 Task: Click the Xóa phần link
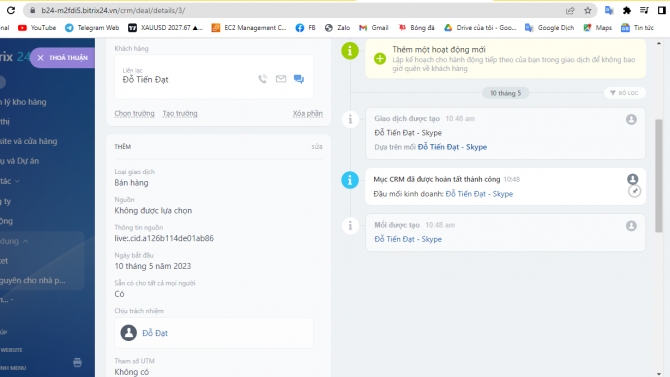(308, 113)
